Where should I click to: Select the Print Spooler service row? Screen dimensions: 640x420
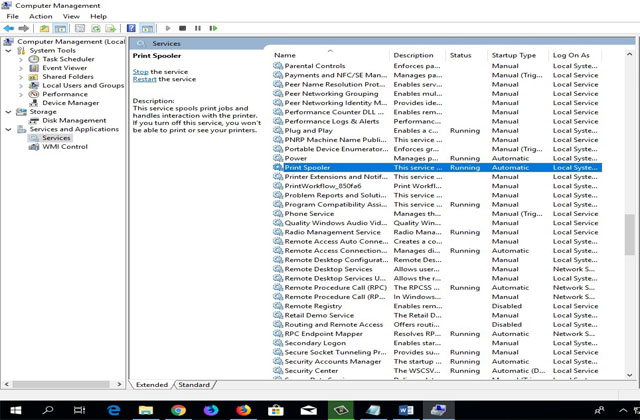point(437,167)
